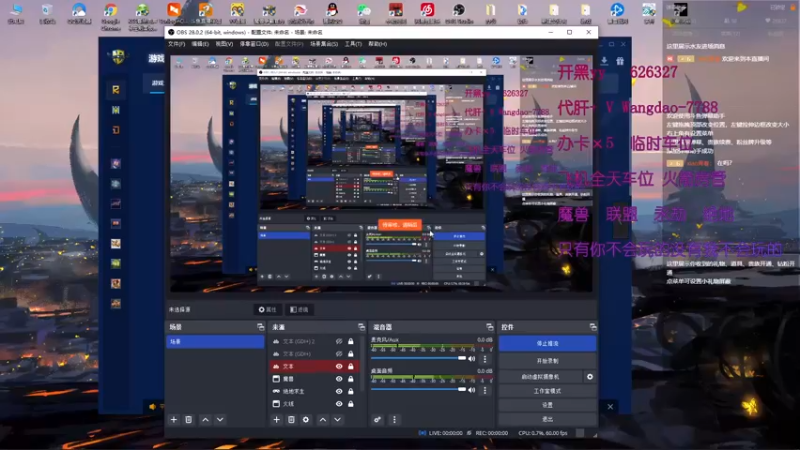
Task: Undock the 来源 sources panel
Action: pyautogui.click(x=362, y=327)
